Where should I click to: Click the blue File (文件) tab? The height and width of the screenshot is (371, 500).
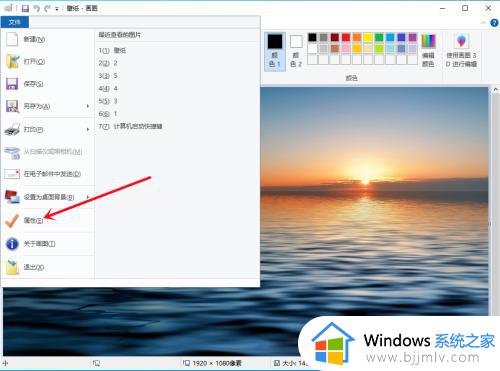[15, 22]
